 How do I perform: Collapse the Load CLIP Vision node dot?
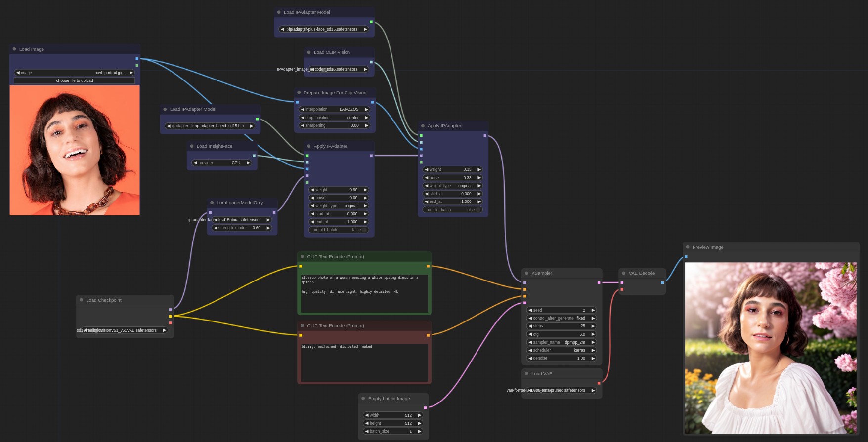point(309,52)
